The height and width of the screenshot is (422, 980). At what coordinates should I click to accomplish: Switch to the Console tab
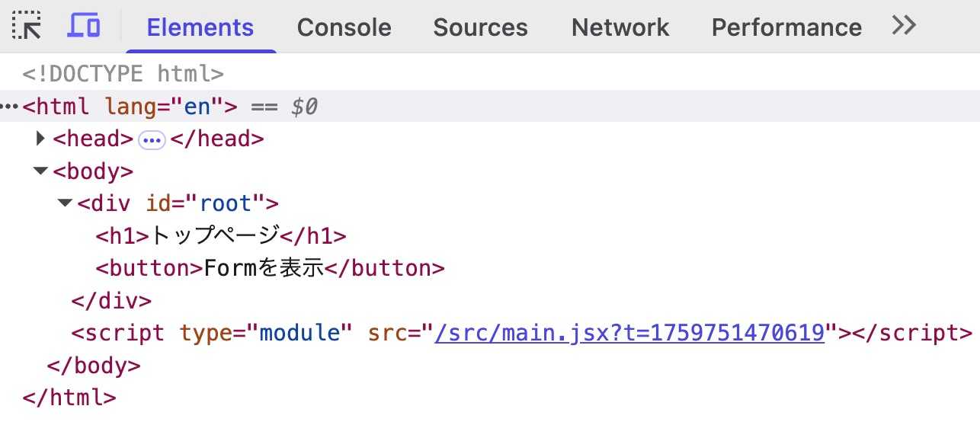pos(344,27)
